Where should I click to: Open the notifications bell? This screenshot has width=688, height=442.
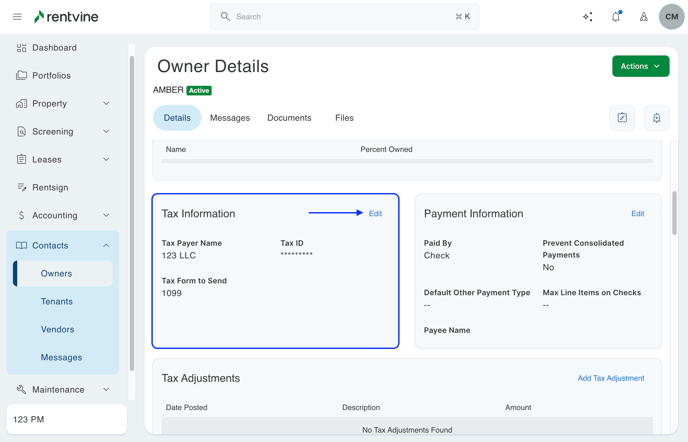coord(616,17)
